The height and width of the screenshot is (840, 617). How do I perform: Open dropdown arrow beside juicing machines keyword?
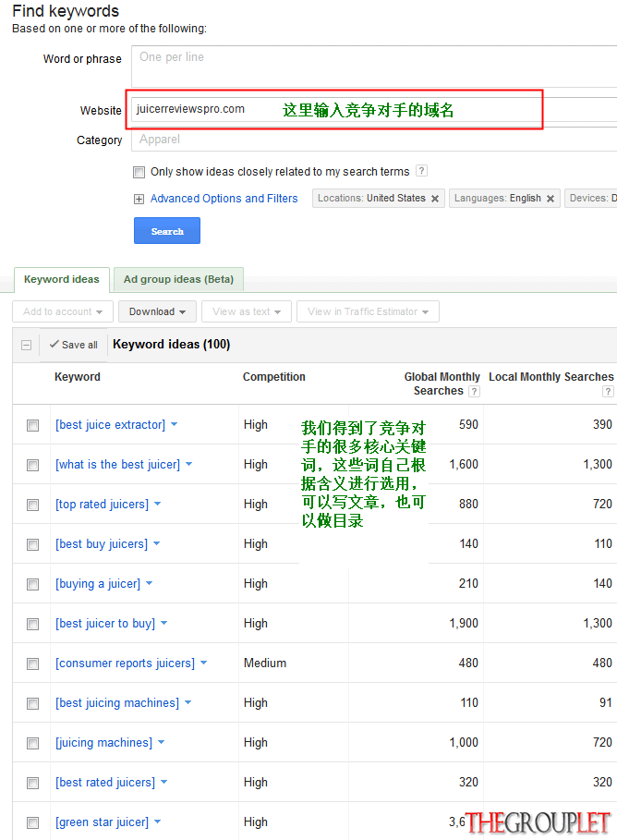tap(162, 742)
